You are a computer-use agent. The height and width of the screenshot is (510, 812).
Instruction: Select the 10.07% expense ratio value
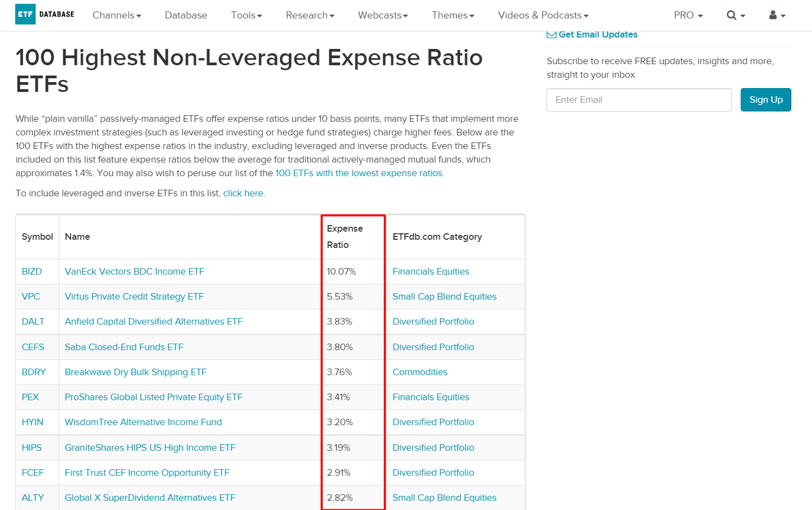tap(341, 271)
